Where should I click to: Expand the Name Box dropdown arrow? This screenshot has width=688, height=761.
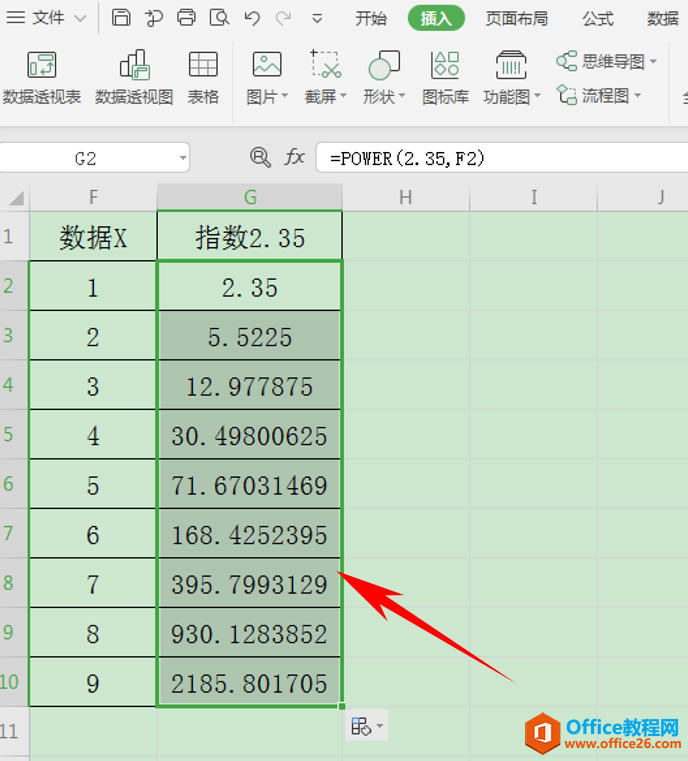[x=182, y=158]
